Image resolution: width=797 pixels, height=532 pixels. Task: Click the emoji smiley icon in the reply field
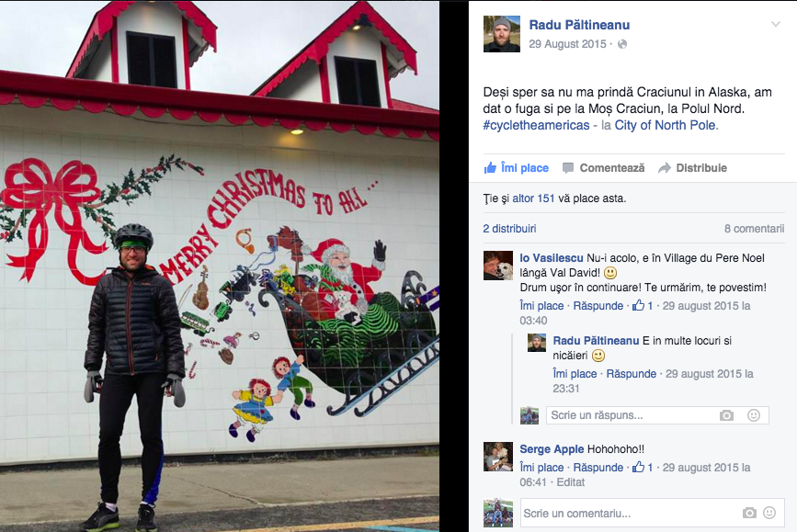pos(753,415)
